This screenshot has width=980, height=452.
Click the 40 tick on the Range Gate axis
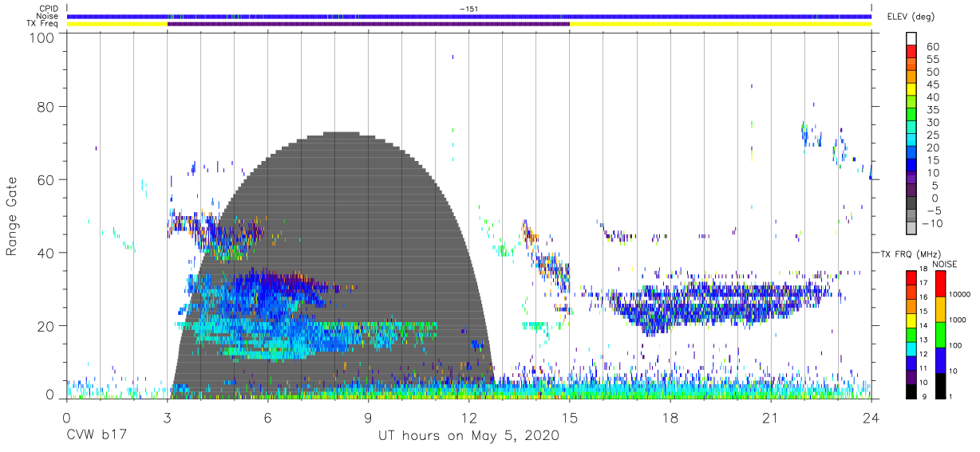[x=47, y=253]
